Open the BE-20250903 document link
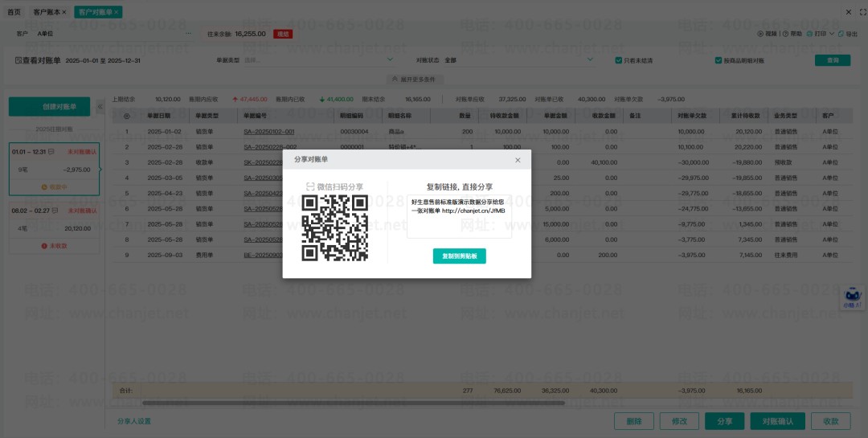 264,256
